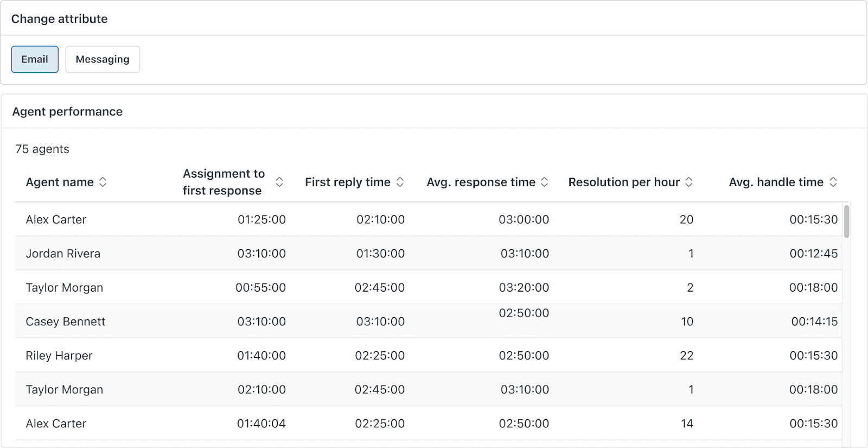Sort by Avg. handle time icon

pos(833,182)
